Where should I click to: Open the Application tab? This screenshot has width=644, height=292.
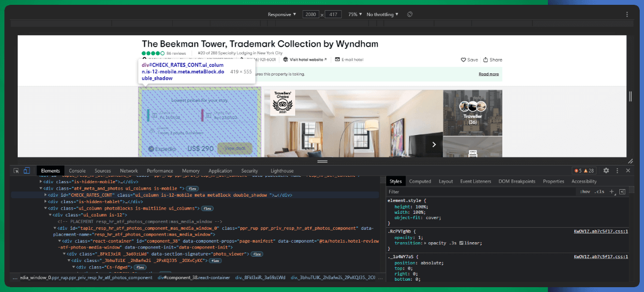pyautogui.click(x=220, y=170)
